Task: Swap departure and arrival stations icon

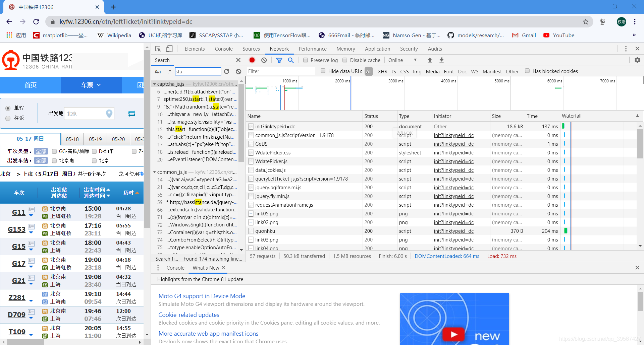Action: pyautogui.click(x=132, y=114)
